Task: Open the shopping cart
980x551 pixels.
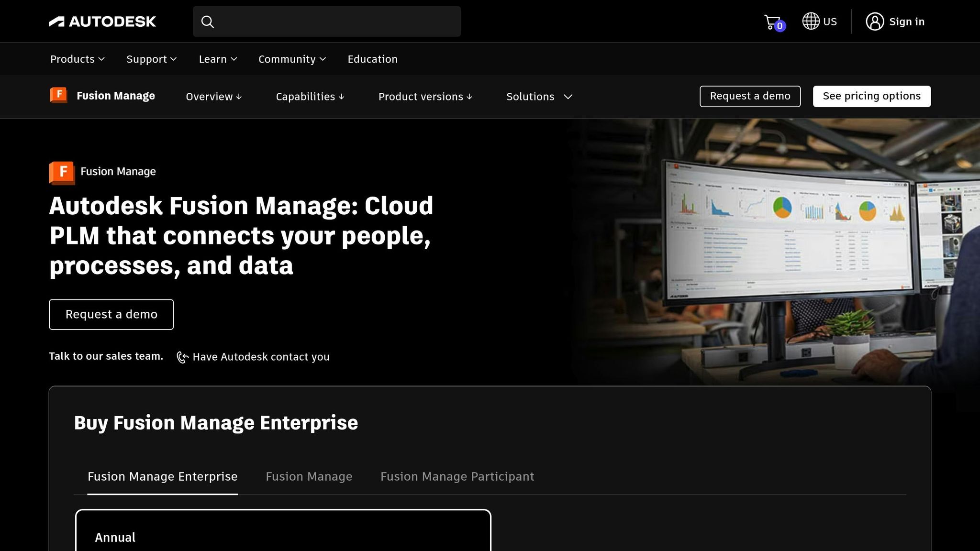Action: [771, 21]
